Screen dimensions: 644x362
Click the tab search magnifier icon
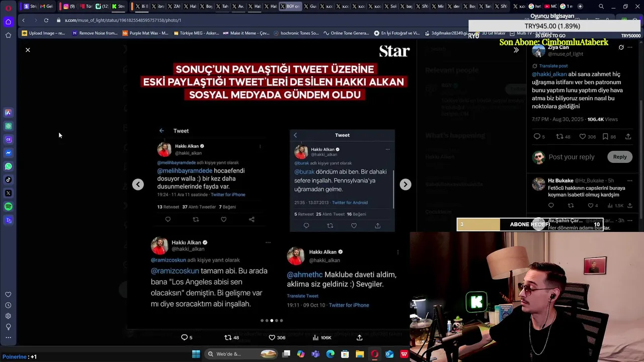pyautogui.click(x=601, y=7)
